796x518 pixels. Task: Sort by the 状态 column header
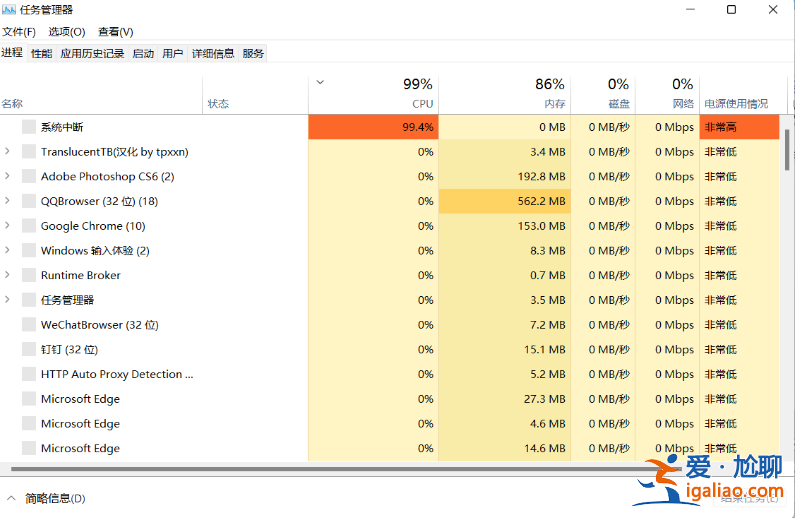pos(255,95)
